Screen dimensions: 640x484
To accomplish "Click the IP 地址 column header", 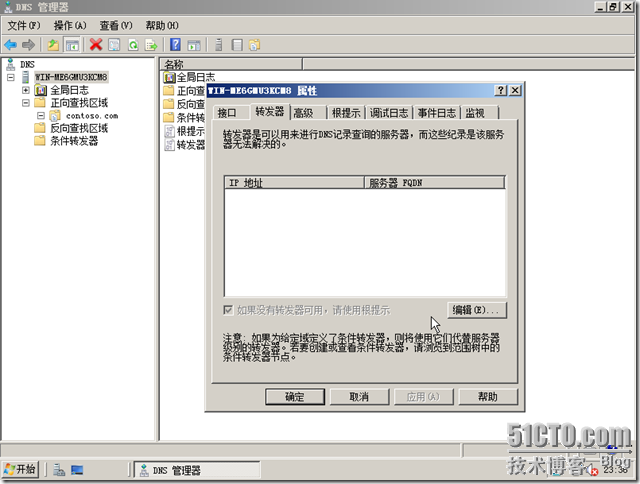I will 294,182.
